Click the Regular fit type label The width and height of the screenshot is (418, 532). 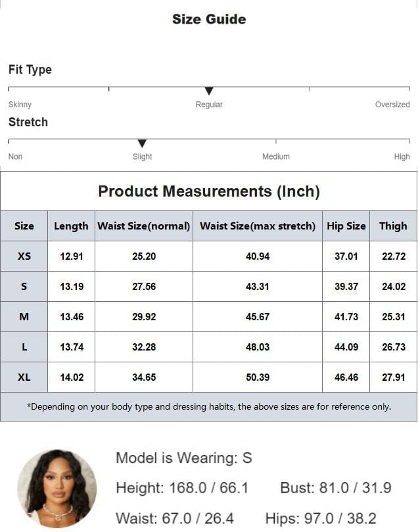point(209,105)
